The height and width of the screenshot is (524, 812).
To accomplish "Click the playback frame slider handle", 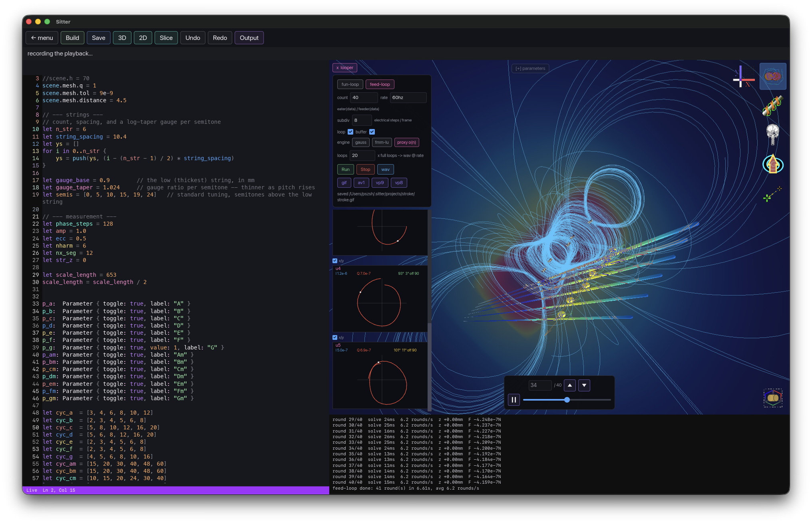I will 567,400.
